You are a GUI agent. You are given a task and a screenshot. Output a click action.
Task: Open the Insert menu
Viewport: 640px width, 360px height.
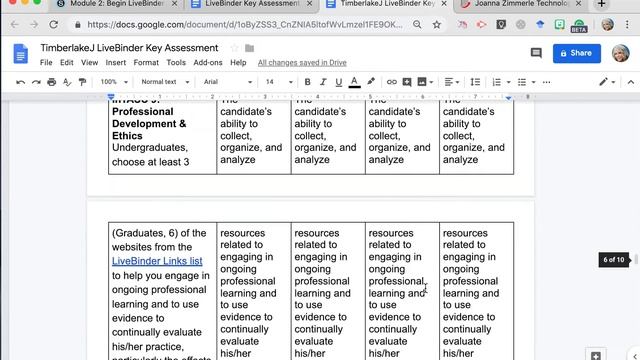[x=116, y=62]
